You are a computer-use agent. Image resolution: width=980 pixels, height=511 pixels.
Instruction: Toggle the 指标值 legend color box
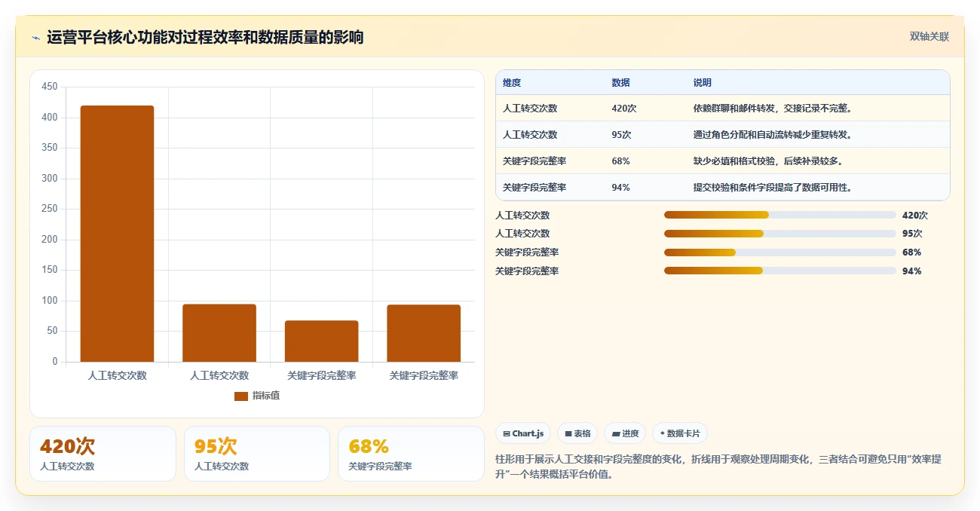pyautogui.click(x=241, y=396)
